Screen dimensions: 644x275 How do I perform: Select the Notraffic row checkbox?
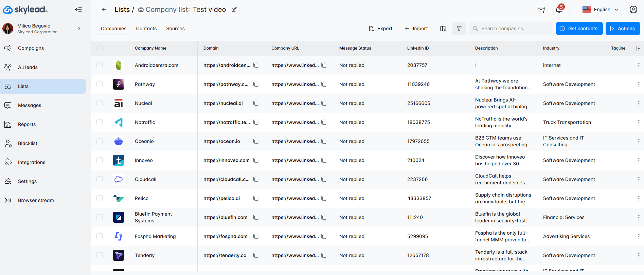[x=100, y=122]
